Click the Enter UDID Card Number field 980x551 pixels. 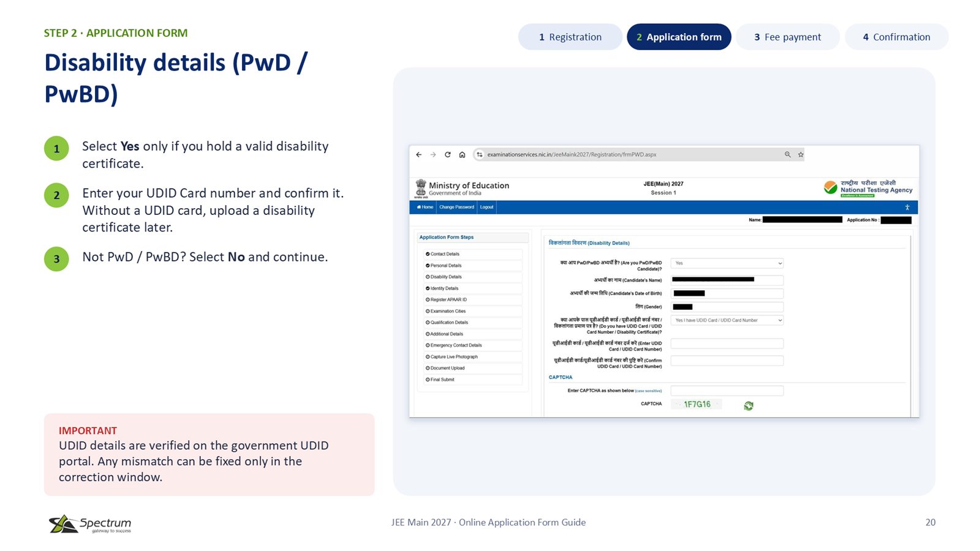pos(727,343)
